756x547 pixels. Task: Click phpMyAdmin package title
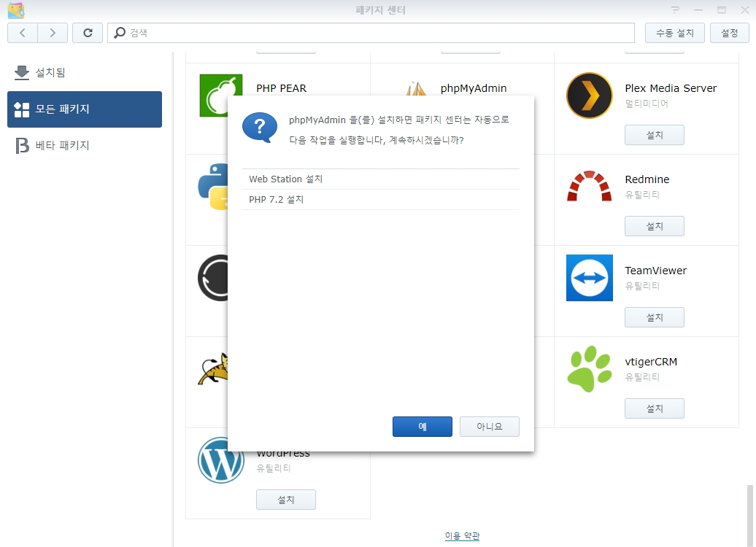tap(474, 88)
